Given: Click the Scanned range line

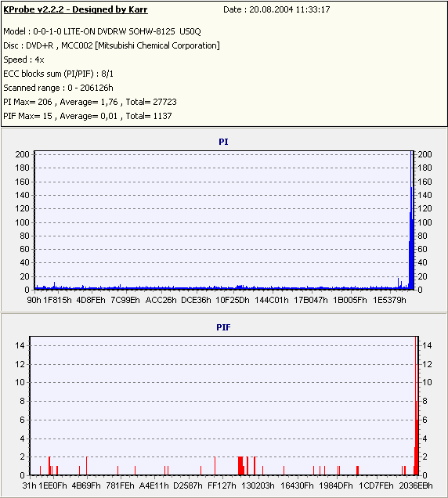Looking at the screenshot, I should [x=58, y=88].
